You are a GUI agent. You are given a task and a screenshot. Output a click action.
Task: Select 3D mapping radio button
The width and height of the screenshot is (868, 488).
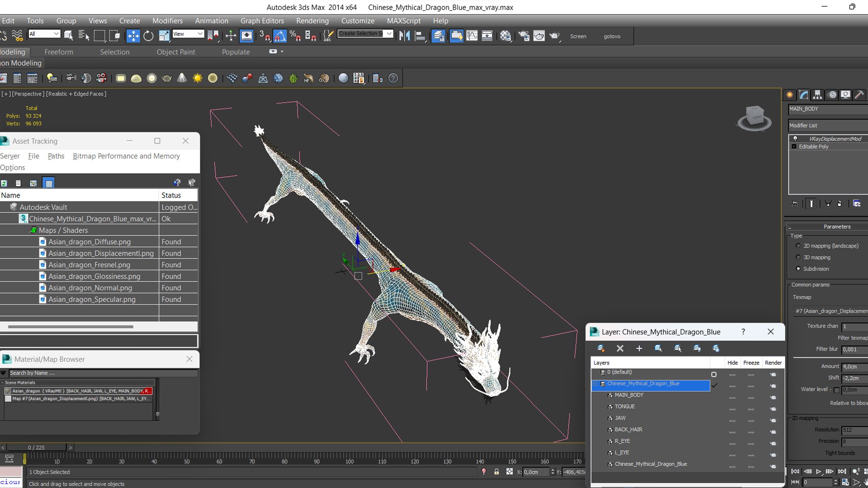[x=798, y=257]
